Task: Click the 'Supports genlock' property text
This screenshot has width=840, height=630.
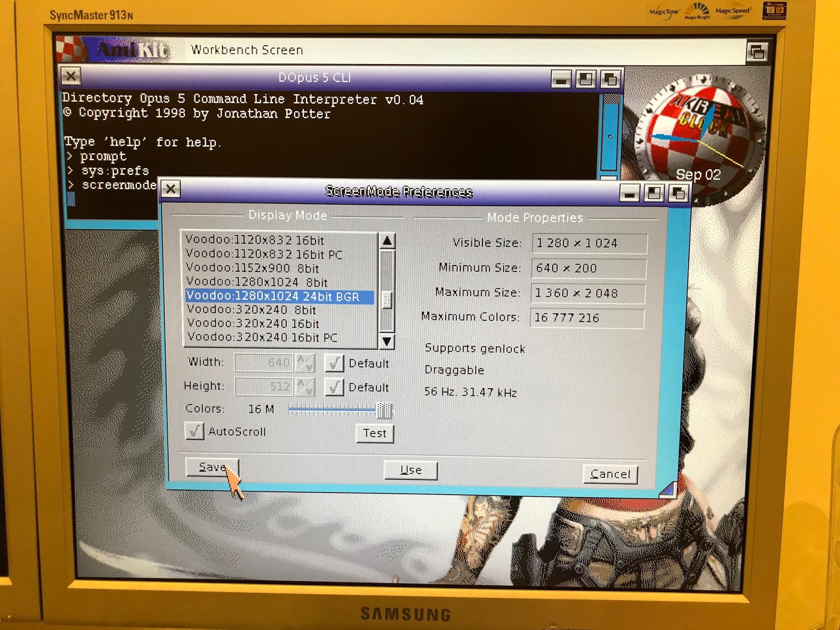Action: pos(475,349)
